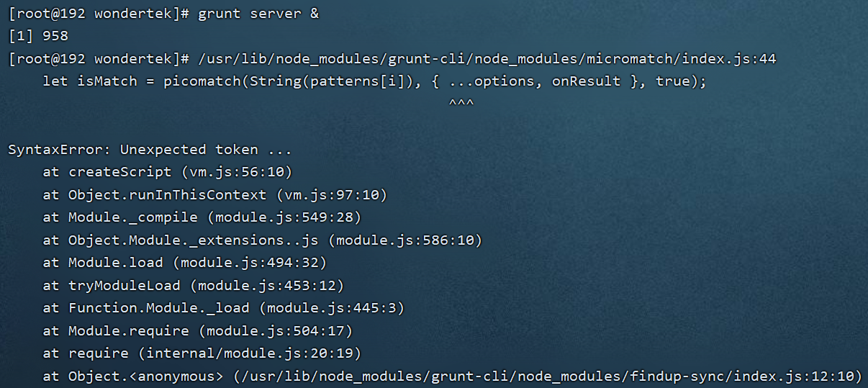
Task: Click the '^^^' error caret marker
Action: [x=461, y=104]
